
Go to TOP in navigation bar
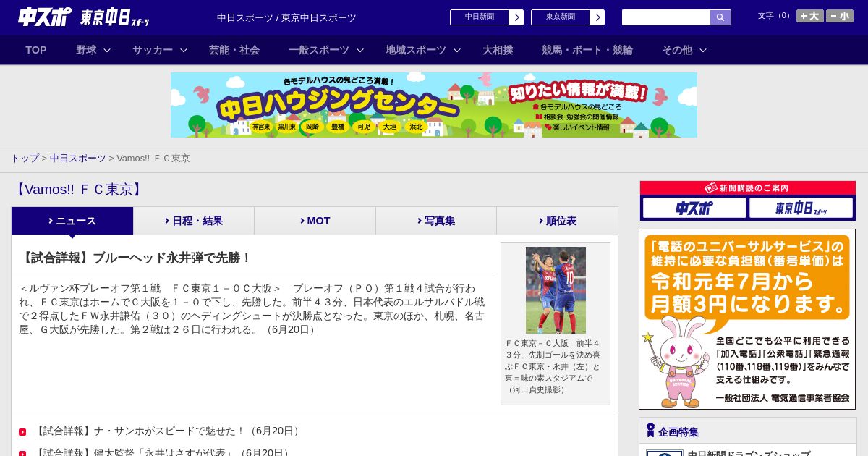[36, 50]
